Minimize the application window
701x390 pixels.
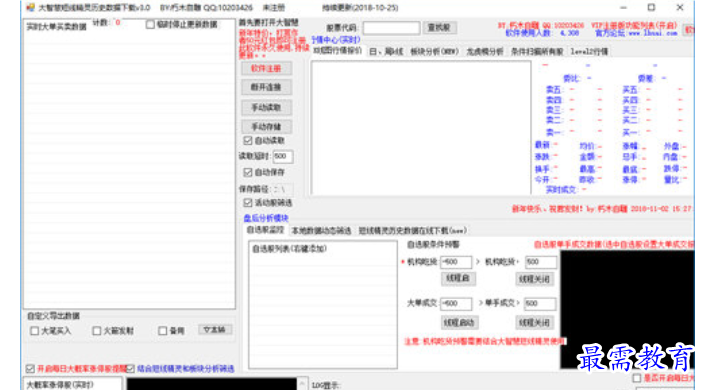coord(624,8)
